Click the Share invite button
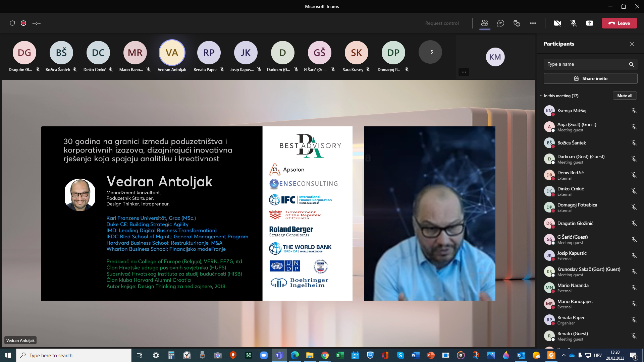644x362 pixels. 590,78
